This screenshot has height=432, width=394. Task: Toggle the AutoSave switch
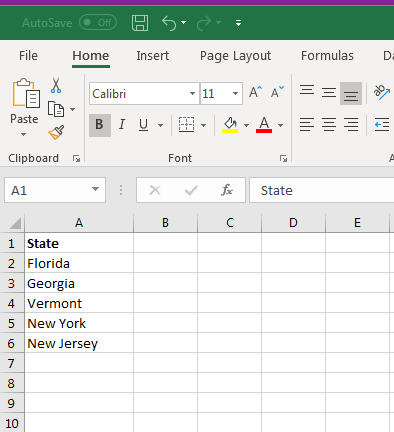pyautogui.click(x=98, y=23)
